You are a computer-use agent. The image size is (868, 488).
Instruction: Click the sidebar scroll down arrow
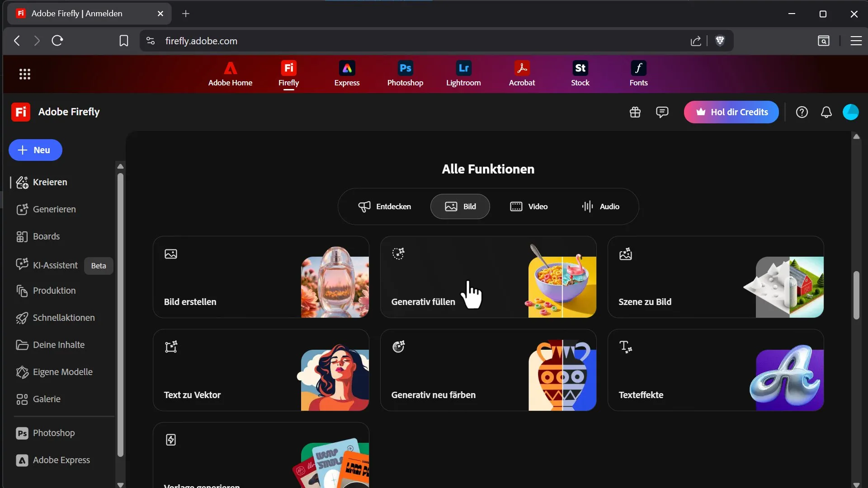click(120, 484)
